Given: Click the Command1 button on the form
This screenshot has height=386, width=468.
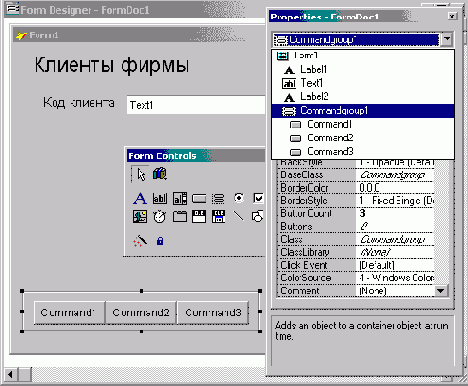Looking at the screenshot, I should [69, 313].
